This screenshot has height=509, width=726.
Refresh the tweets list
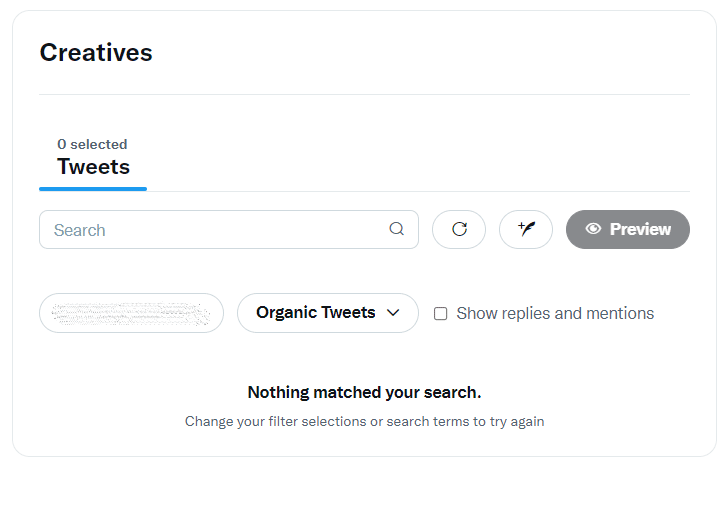click(x=459, y=229)
